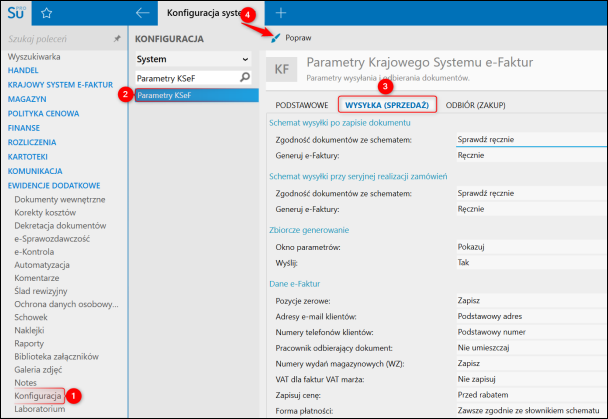Open a new tab with plus icon
This screenshot has width=608, height=419.
[x=281, y=13]
